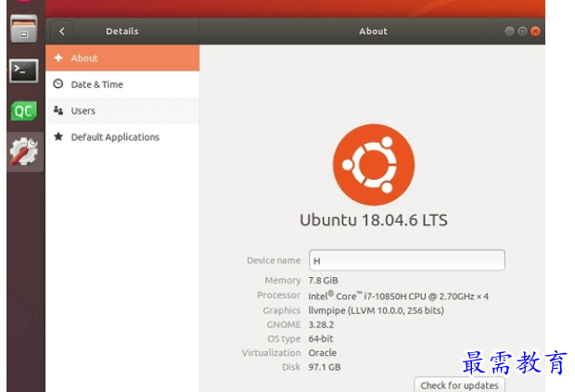Click the people icon beside Users
The width and height of the screenshot is (575, 392).
58,110
